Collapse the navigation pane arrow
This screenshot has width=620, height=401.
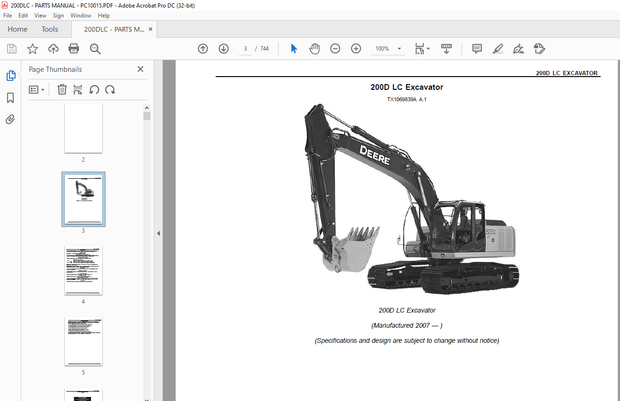point(159,233)
